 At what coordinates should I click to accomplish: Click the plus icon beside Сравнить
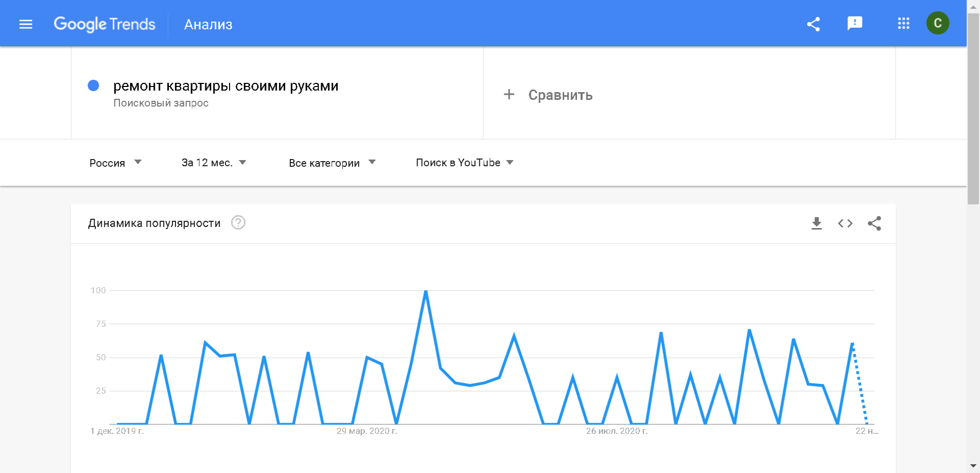(x=509, y=95)
